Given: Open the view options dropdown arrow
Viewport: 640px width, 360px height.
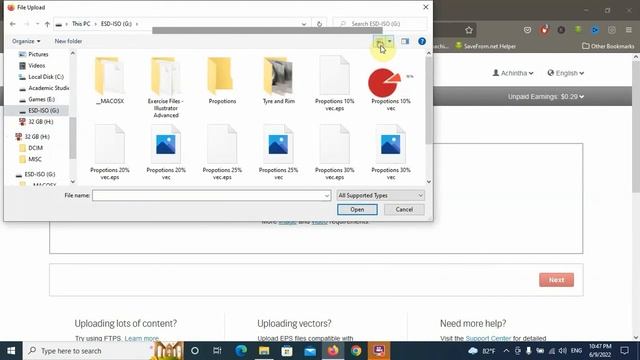Looking at the screenshot, I should click(390, 41).
